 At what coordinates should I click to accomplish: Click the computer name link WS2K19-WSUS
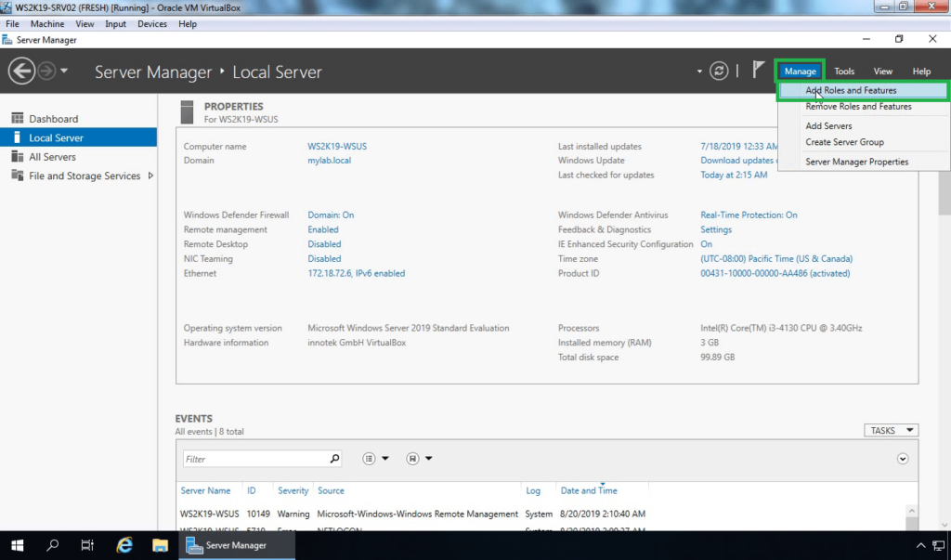tap(337, 146)
